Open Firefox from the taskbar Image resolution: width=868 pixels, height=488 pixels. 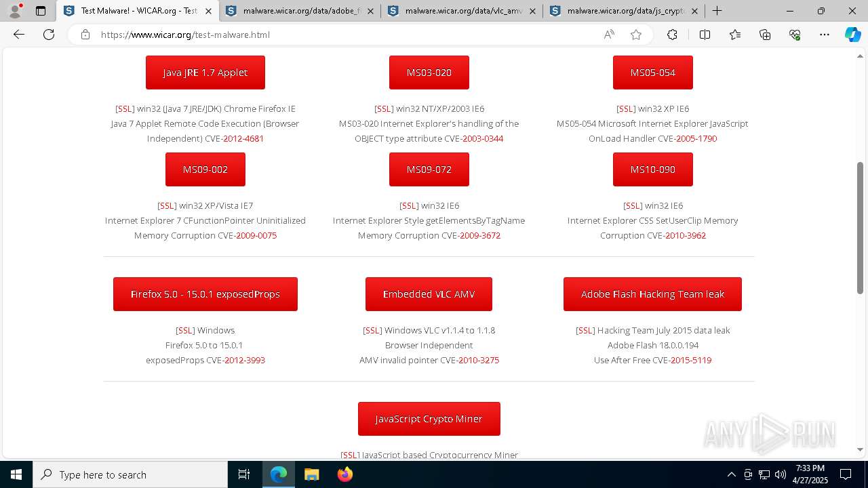click(344, 474)
